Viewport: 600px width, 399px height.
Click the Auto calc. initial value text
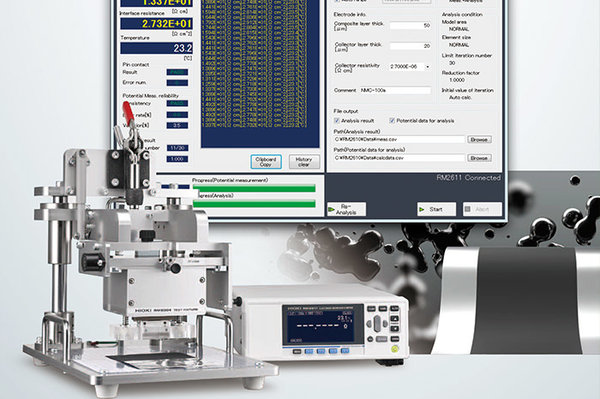[460, 98]
